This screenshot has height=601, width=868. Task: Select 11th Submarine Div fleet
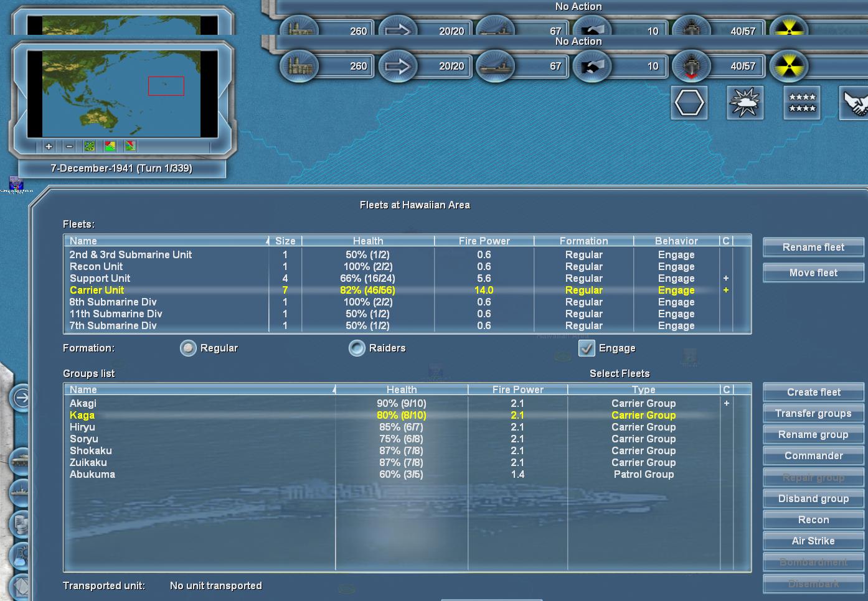coord(407,314)
